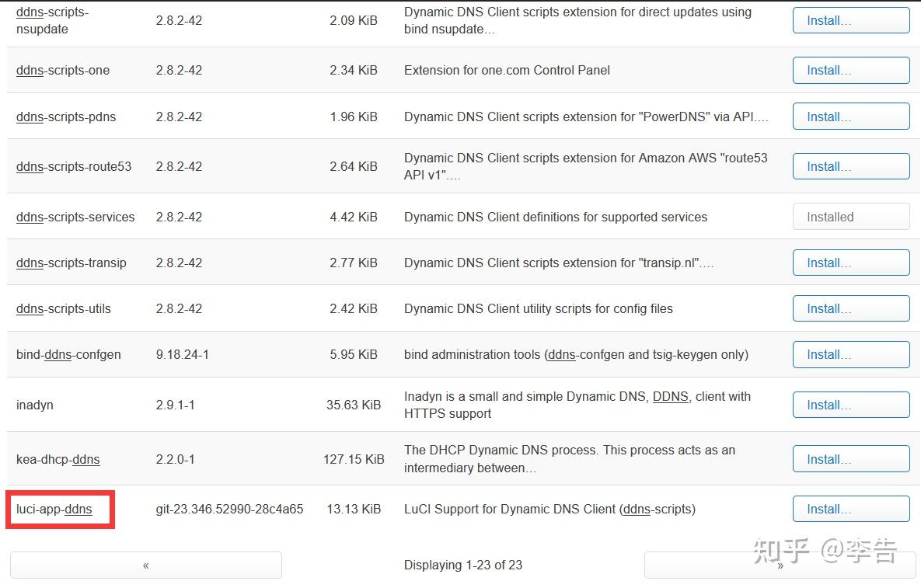Click the Installed status of ddns-scripts-services

pos(850,217)
